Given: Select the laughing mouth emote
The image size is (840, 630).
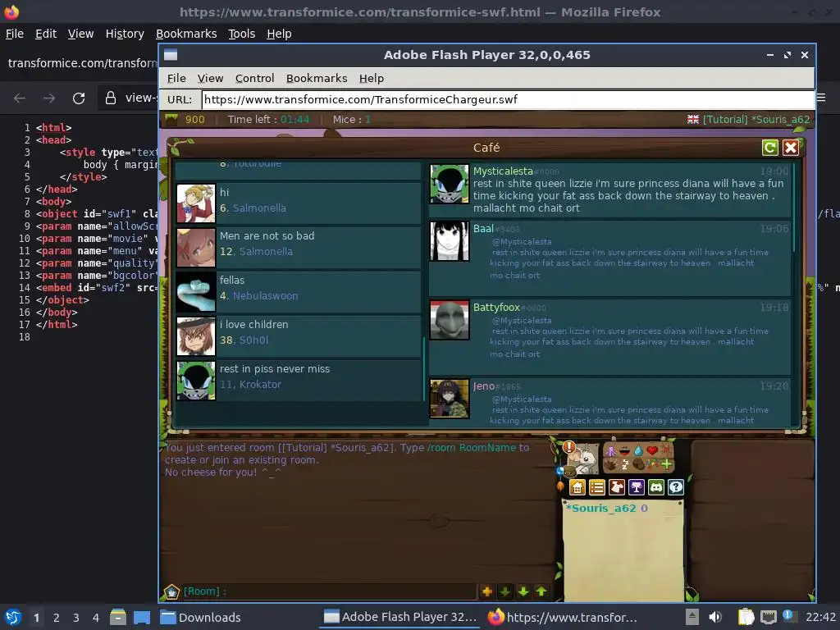Looking at the screenshot, I should pyautogui.click(x=625, y=450).
